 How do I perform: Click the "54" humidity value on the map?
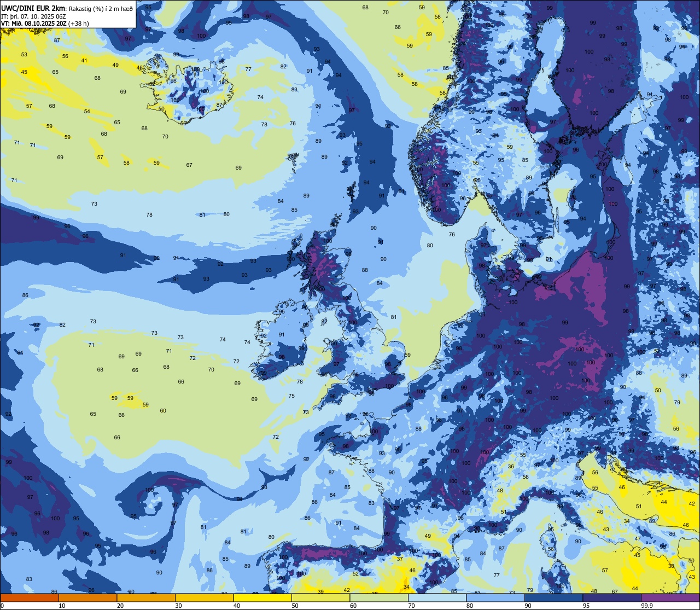pyautogui.click(x=87, y=112)
